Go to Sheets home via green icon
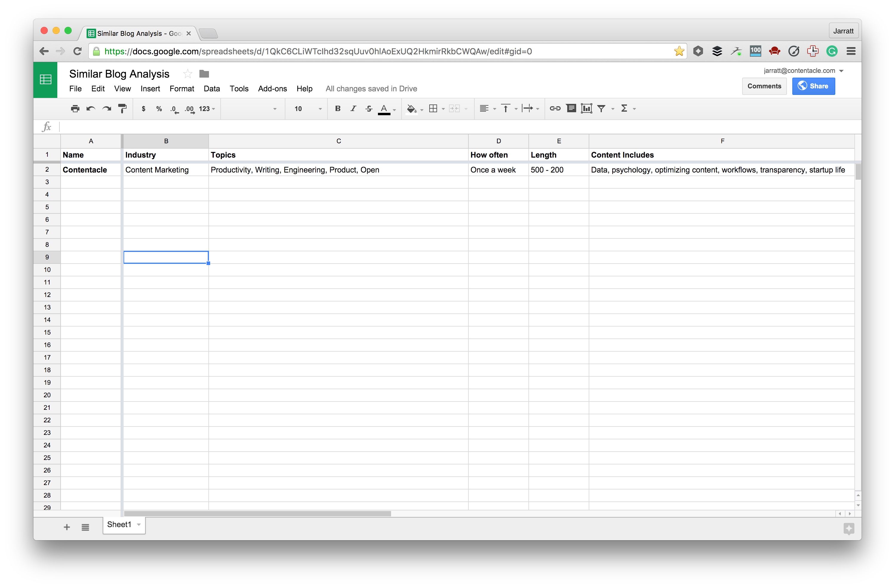 (x=45, y=80)
